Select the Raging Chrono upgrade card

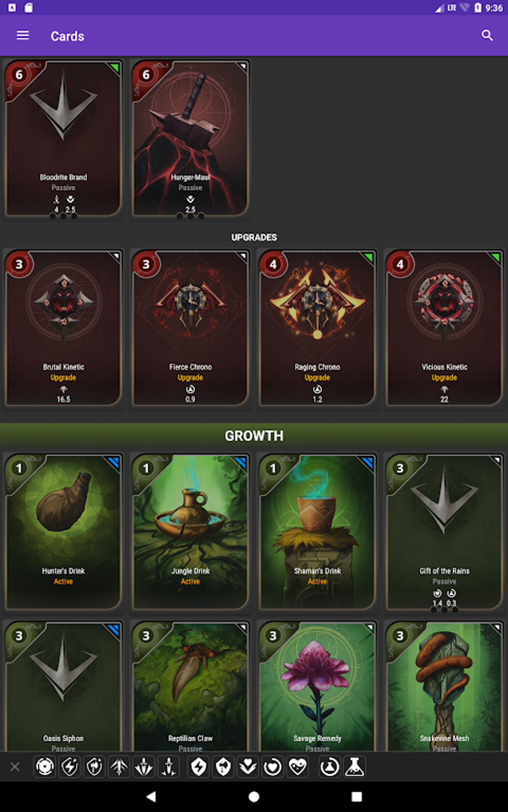point(317,329)
